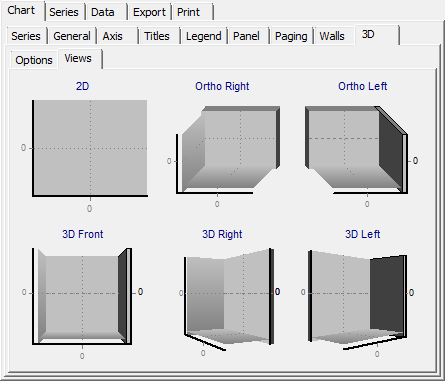Open the Export tab
This screenshot has width=445, height=381.
[149, 12]
